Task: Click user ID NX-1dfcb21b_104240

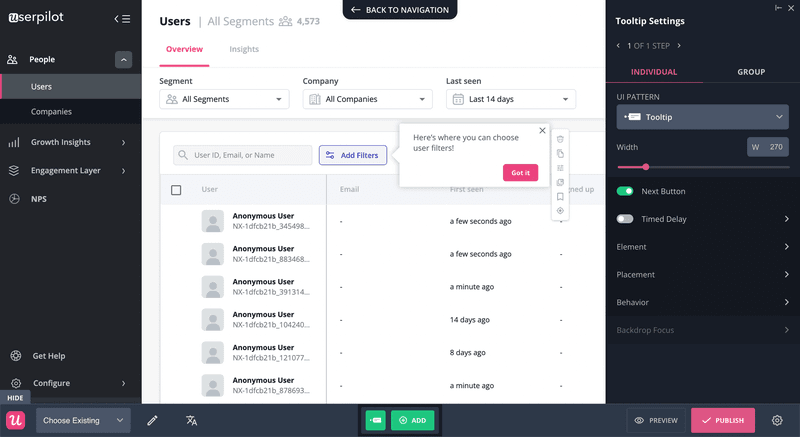Action: 271,325
